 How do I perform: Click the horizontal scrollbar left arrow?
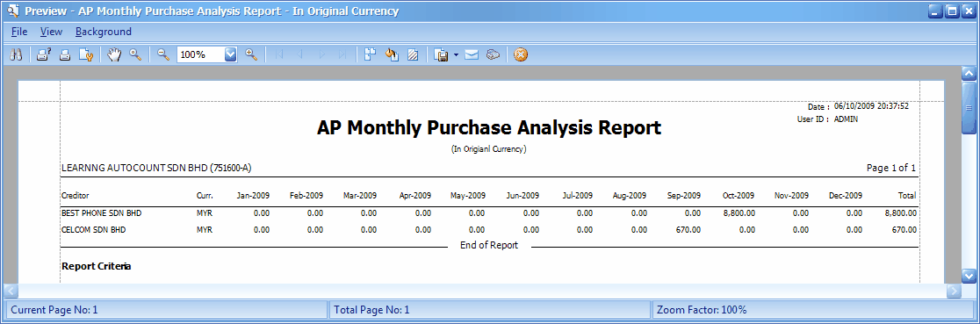[x=11, y=291]
